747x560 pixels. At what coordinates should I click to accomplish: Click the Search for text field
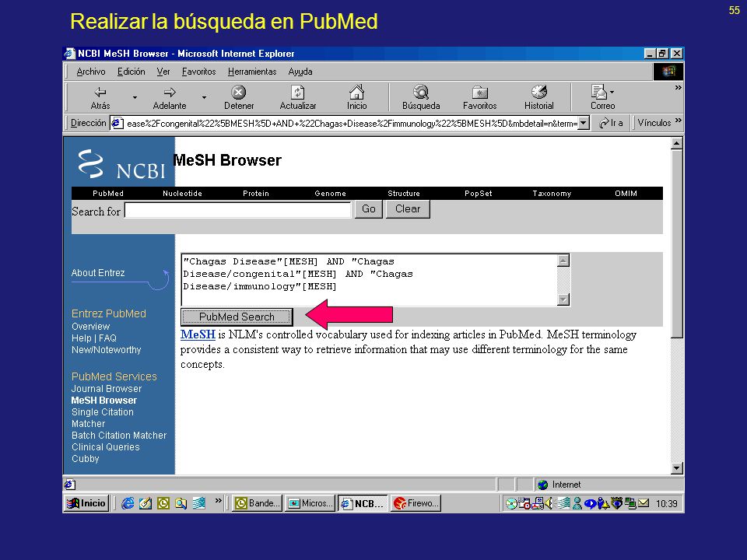238,210
